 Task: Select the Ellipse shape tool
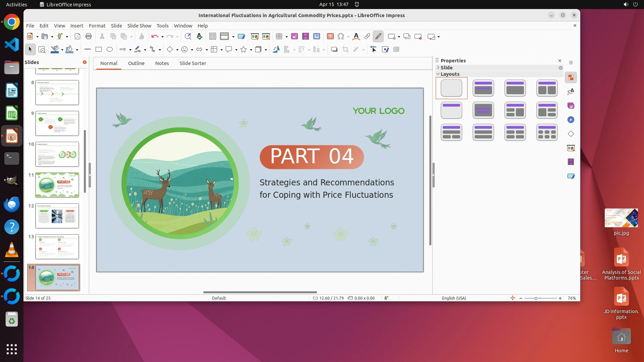[x=110, y=50]
